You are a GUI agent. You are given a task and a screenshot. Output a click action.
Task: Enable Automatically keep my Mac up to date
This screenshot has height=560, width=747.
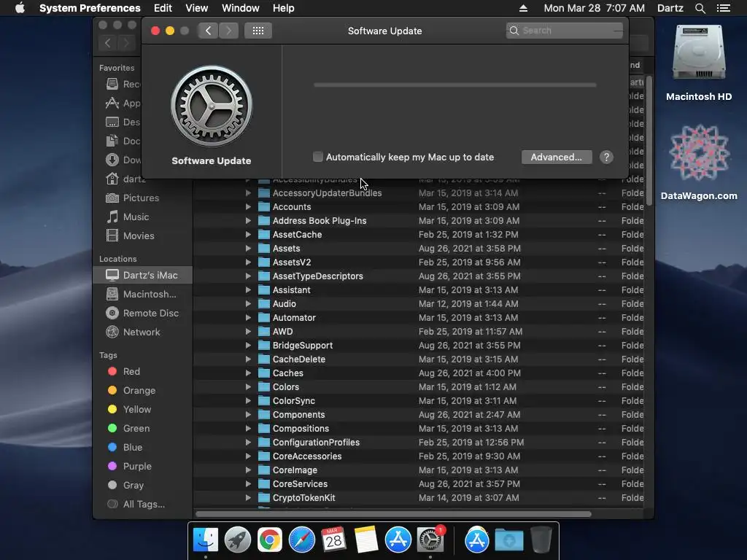click(318, 157)
